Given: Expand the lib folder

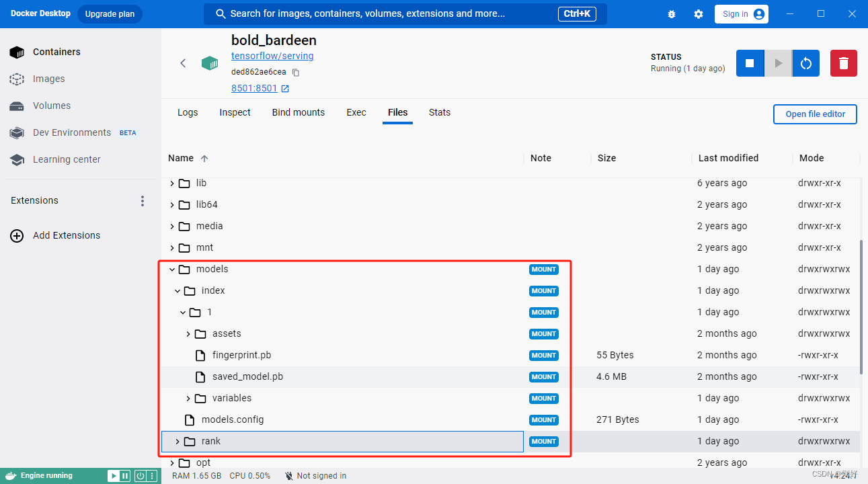Looking at the screenshot, I should tap(172, 184).
